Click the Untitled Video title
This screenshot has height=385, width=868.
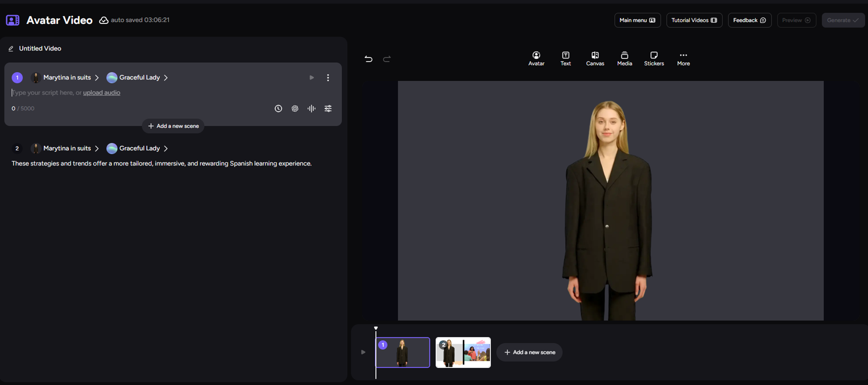click(x=40, y=48)
